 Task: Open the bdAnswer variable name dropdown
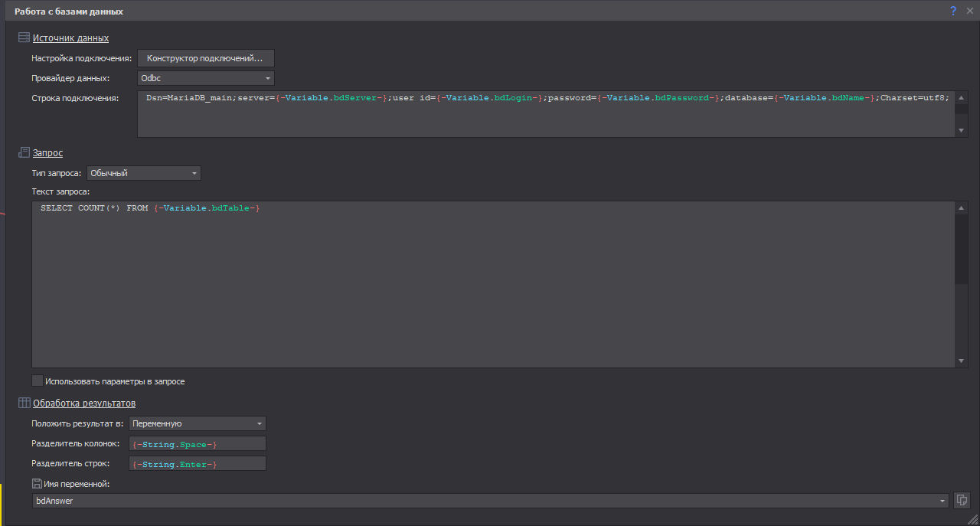pos(942,501)
